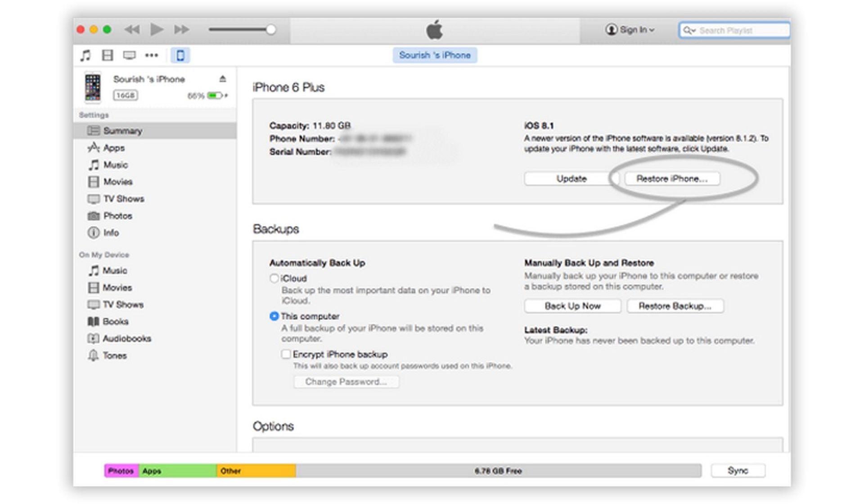Select Photos in the Settings sidebar
Image resolution: width=864 pixels, height=504 pixels.
tap(117, 216)
